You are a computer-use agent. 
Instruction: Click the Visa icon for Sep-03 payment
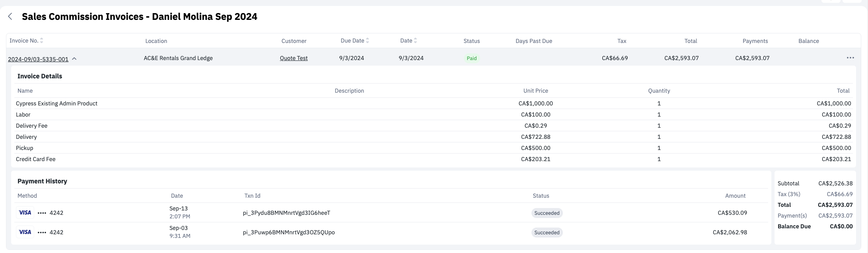(x=25, y=232)
